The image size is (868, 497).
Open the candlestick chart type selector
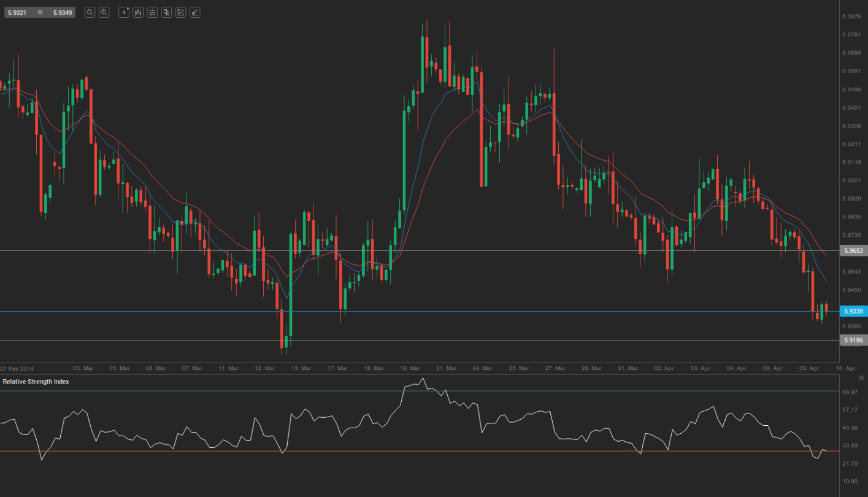click(138, 12)
